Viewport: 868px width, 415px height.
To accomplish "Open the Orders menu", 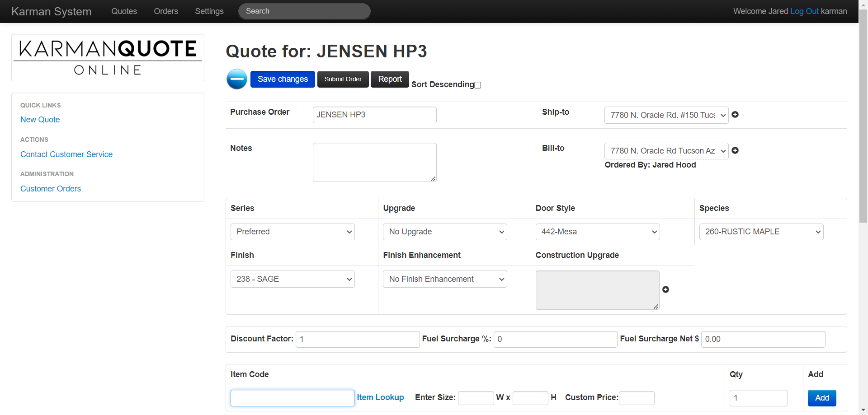I will coord(166,11).
